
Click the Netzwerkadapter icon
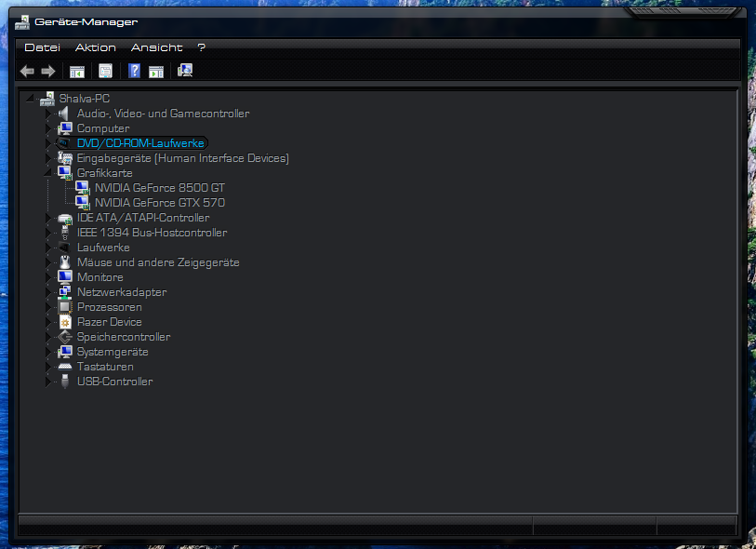(64, 292)
